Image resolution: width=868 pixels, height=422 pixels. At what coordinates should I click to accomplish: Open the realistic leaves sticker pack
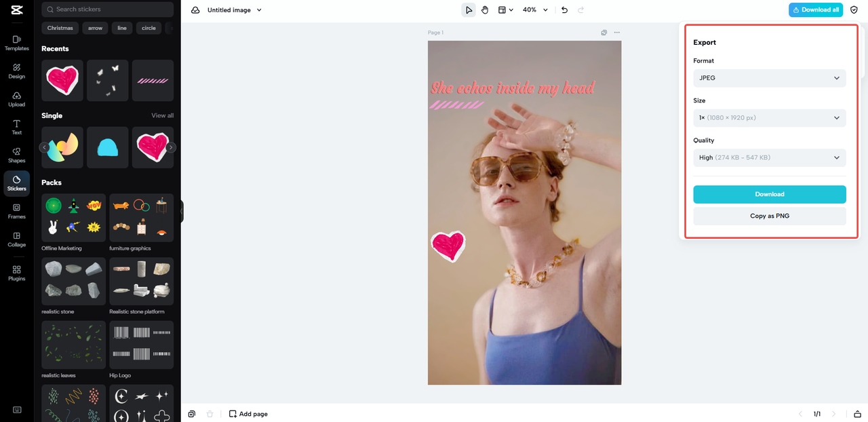(x=74, y=345)
